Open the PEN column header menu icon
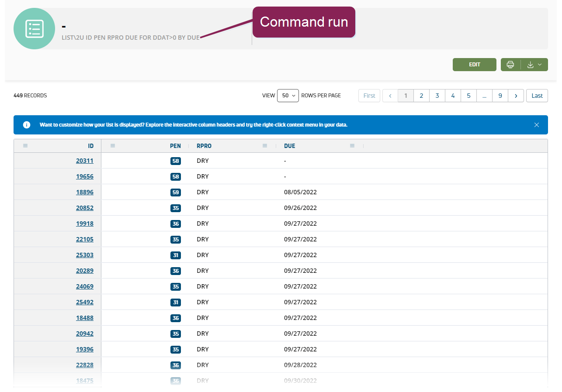562x392 pixels. pyautogui.click(x=113, y=146)
